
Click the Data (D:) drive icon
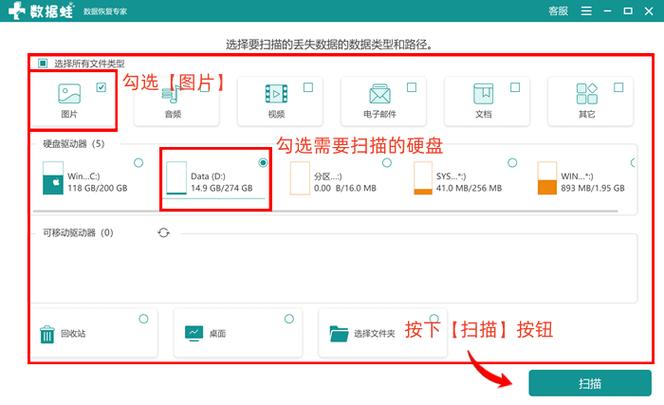click(176, 178)
